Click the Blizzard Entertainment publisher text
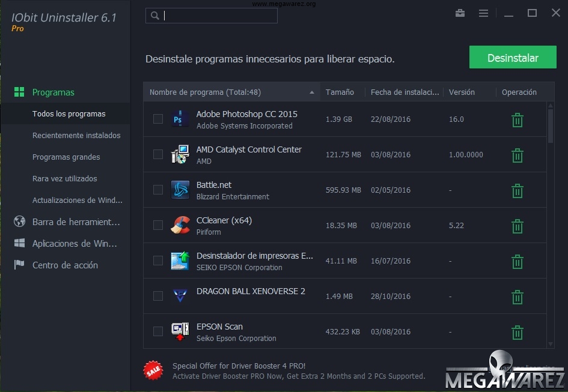 pyautogui.click(x=233, y=197)
